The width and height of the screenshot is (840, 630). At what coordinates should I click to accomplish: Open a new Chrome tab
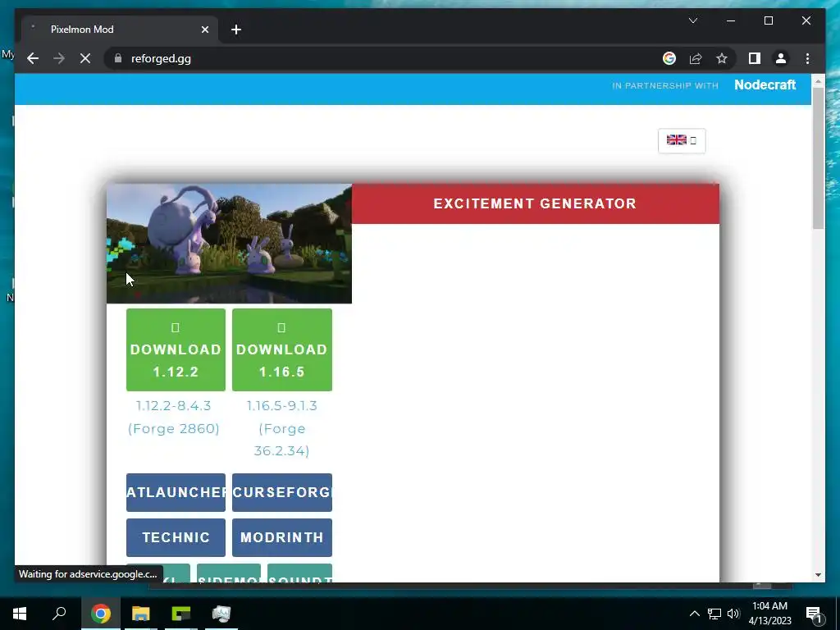click(236, 30)
